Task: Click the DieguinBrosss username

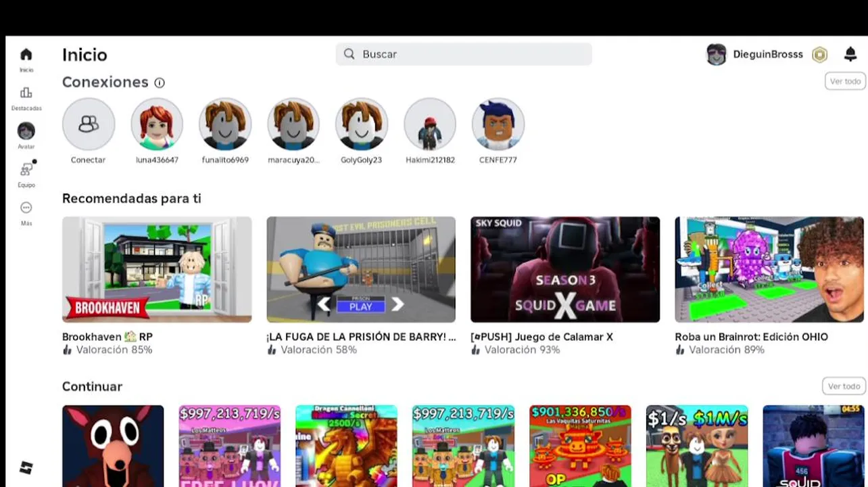Action: coord(768,54)
